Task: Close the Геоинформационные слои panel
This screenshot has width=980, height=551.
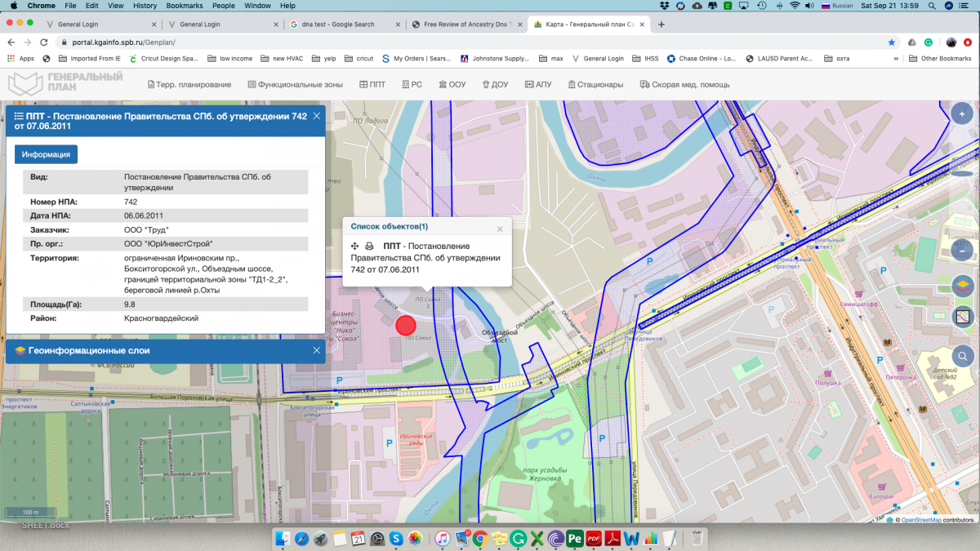Action: pyautogui.click(x=317, y=350)
